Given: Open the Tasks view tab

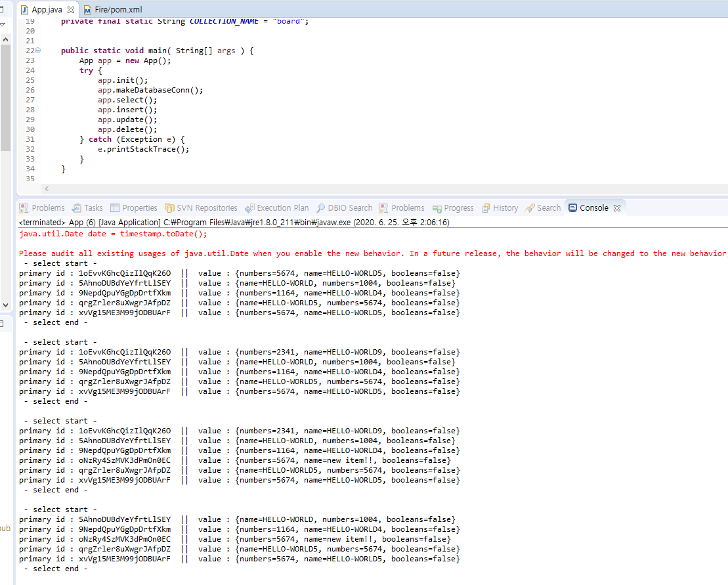Looking at the screenshot, I should tap(87, 208).
